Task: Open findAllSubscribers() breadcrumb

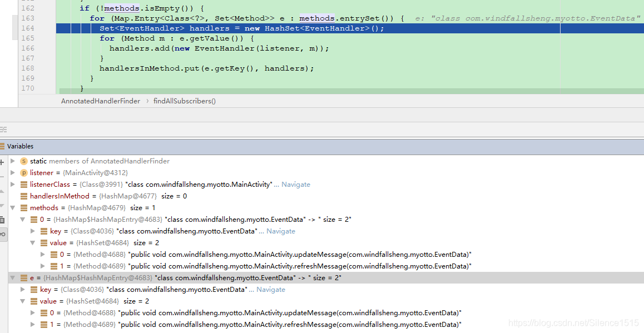Action: pyautogui.click(x=185, y=101)
